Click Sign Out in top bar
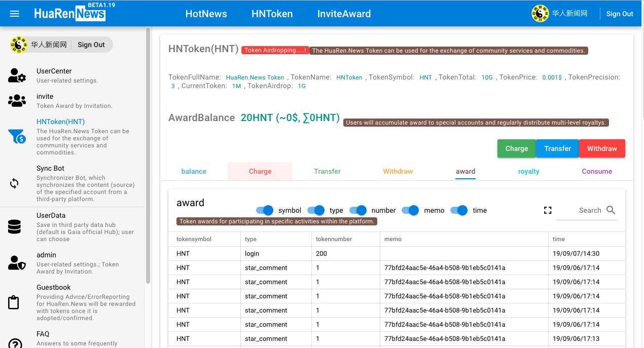The image size is (644, 348). pyautogui.click(x=620, y=14)
